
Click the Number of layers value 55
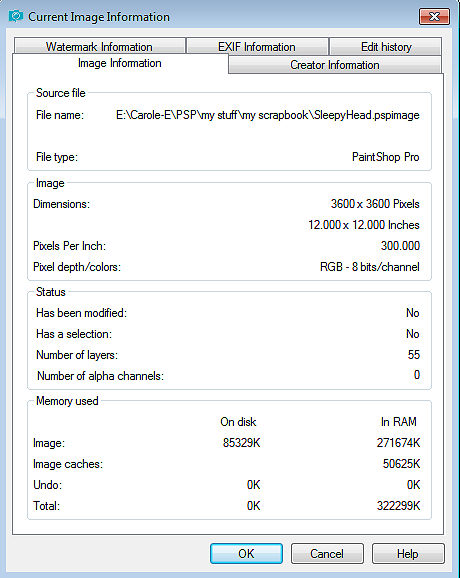(414, 355)
